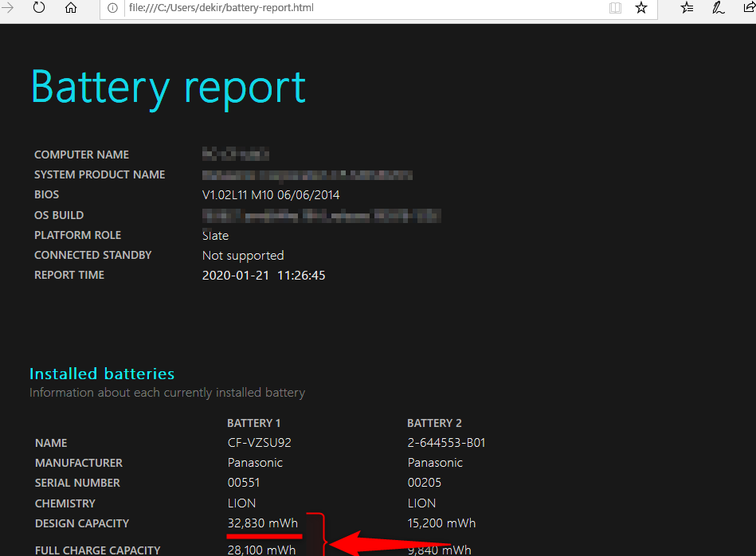Click the Installed batteries section heading
Screen dimensions: 756x556
(102, 374)
